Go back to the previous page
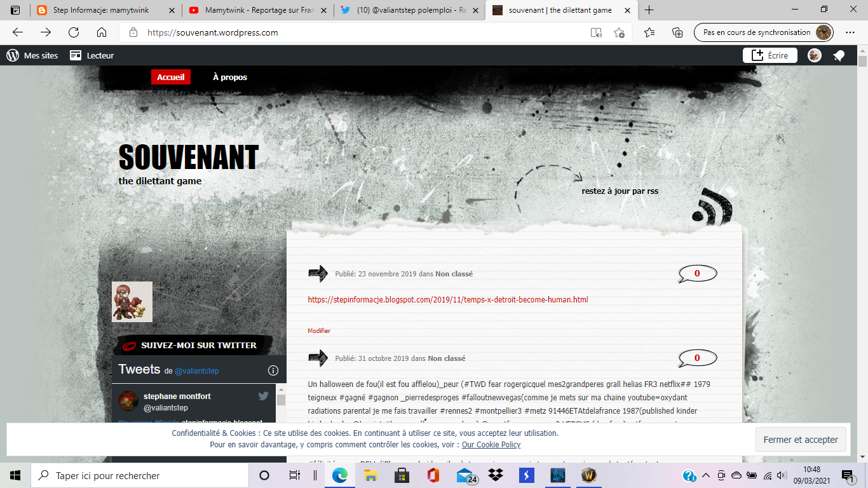The width and height of the screenshot is (868, 488). [18, 32]
